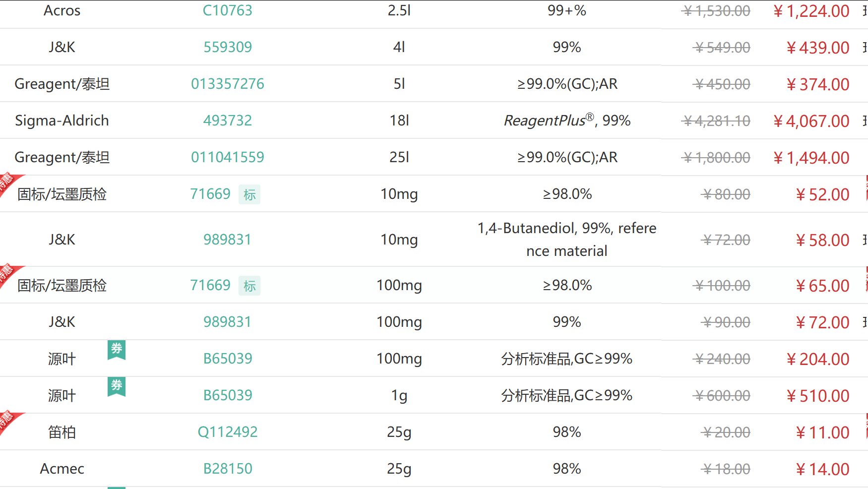Click the 券 coupon badge on the 源叶 100mg row
The image size is (868, 489).
117,349
